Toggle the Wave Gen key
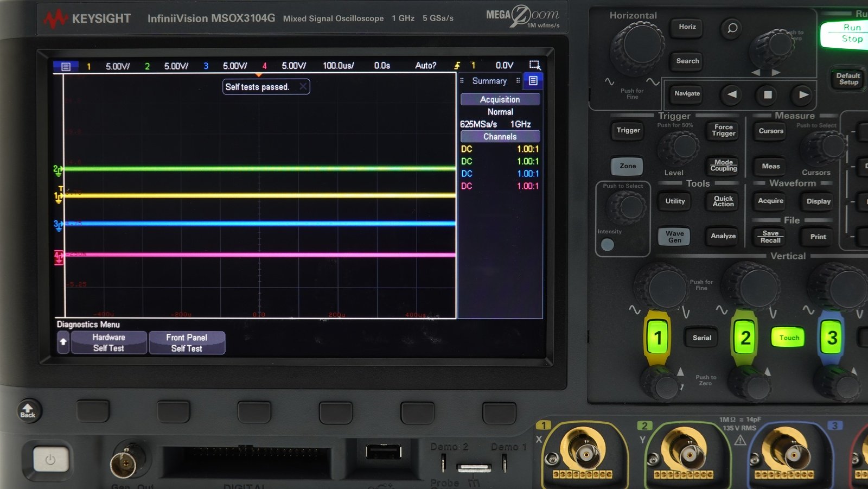Image resolution: width=868 pixels, height=489 pixels. 675,237
